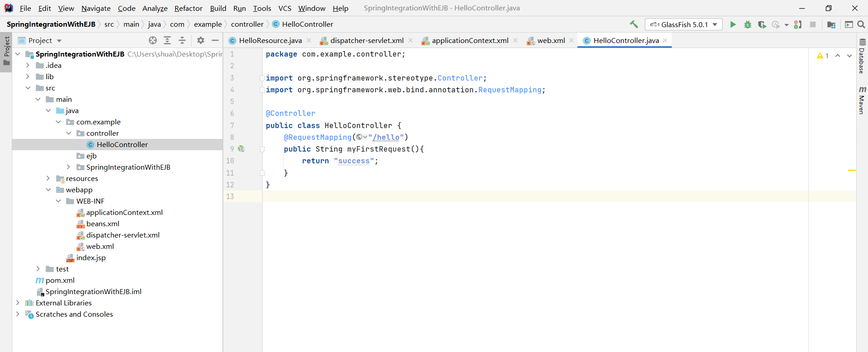Switch to the dispatcher-servlet.xml tab

(366, 40)
